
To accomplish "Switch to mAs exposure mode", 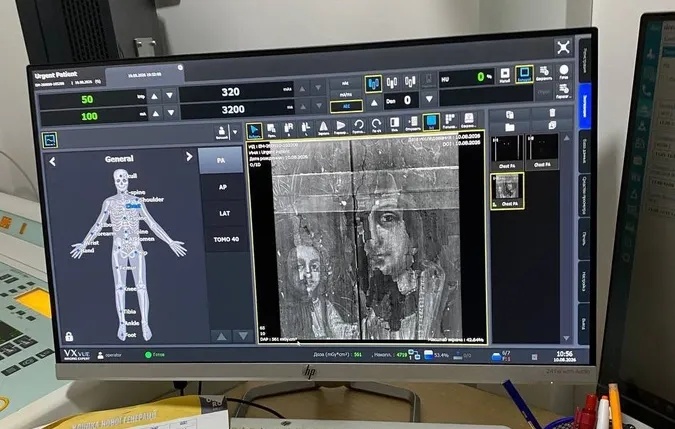I will pos(346,83).
